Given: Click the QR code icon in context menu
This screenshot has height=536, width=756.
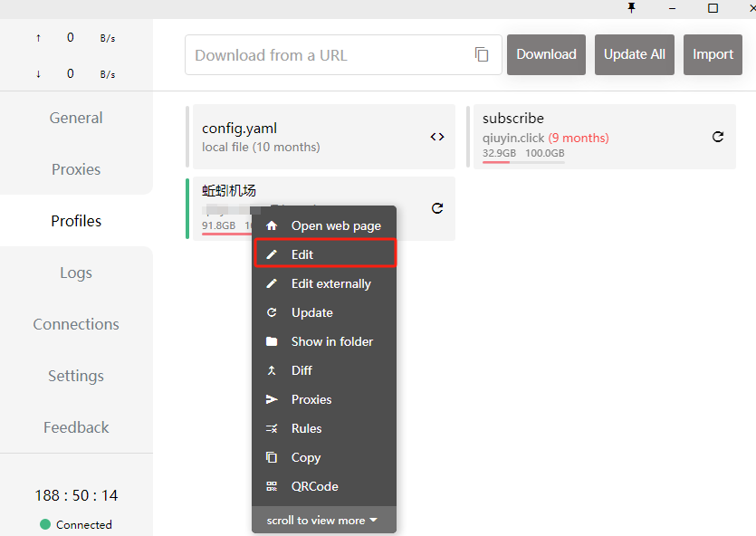Looking at the screenshot, I should pos(272,486).
